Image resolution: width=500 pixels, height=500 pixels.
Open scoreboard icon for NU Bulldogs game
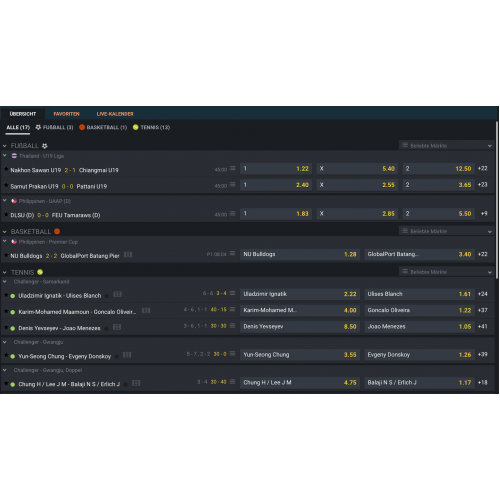(x=128, y=255)
